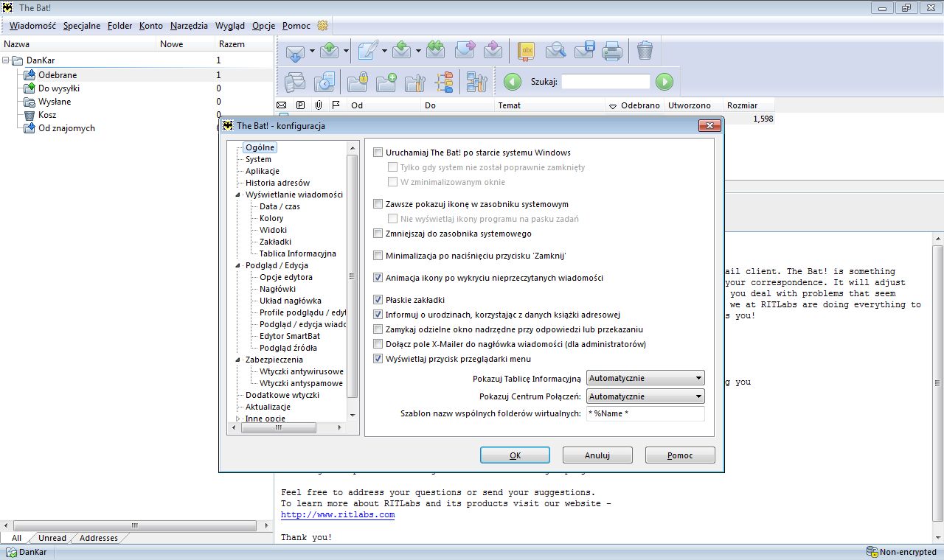Screen dimensions: 944x560
Task: Switch to the Unread tab
Action: coord(52,538)
